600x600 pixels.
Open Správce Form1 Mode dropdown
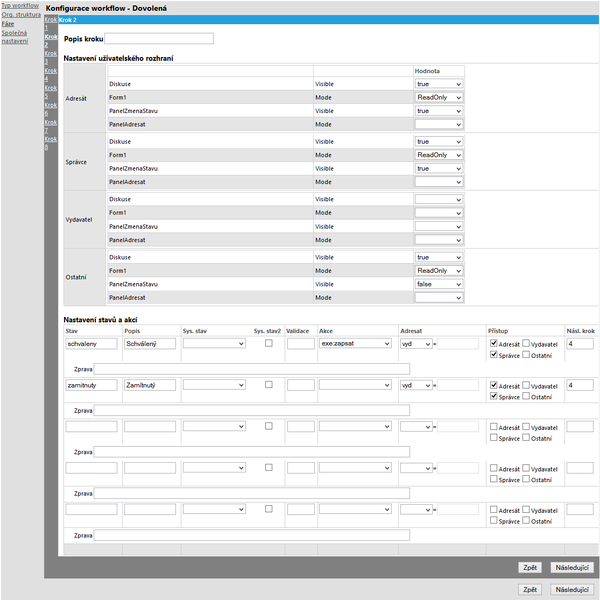pos(439,155)
